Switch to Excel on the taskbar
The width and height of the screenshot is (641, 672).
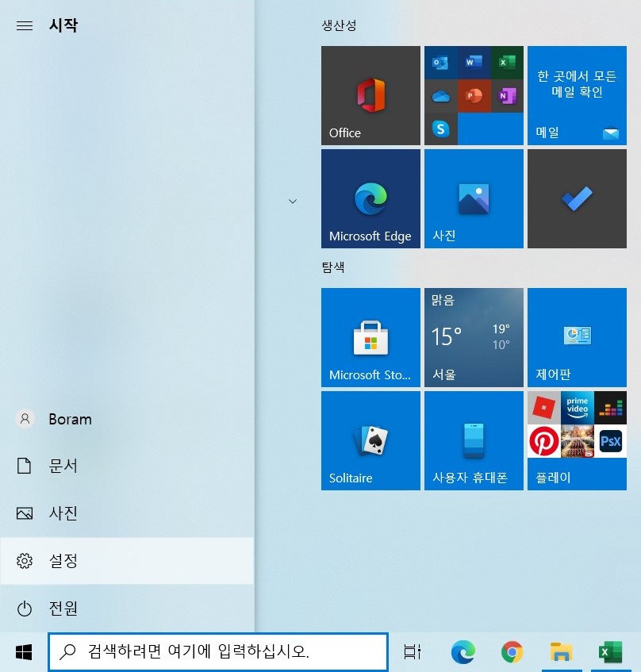click(x=610, y=652)
